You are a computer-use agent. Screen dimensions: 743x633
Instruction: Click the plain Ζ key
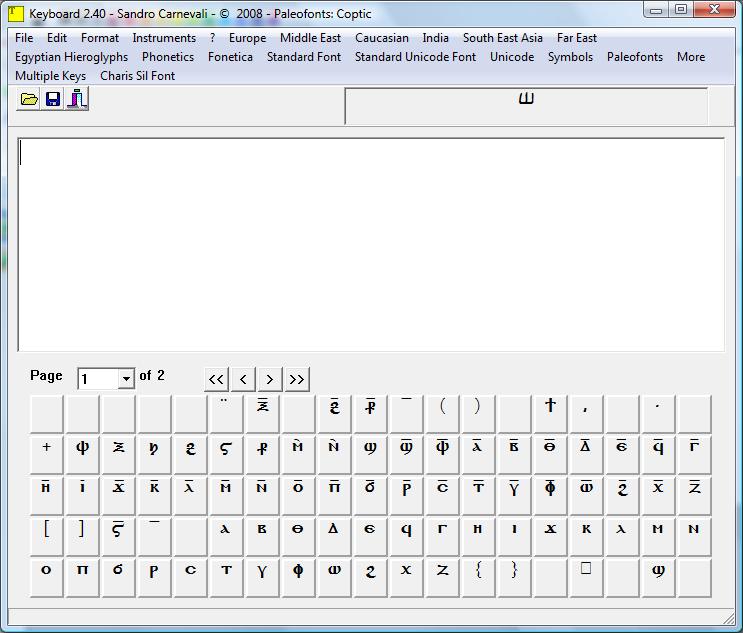pos(442,578)
